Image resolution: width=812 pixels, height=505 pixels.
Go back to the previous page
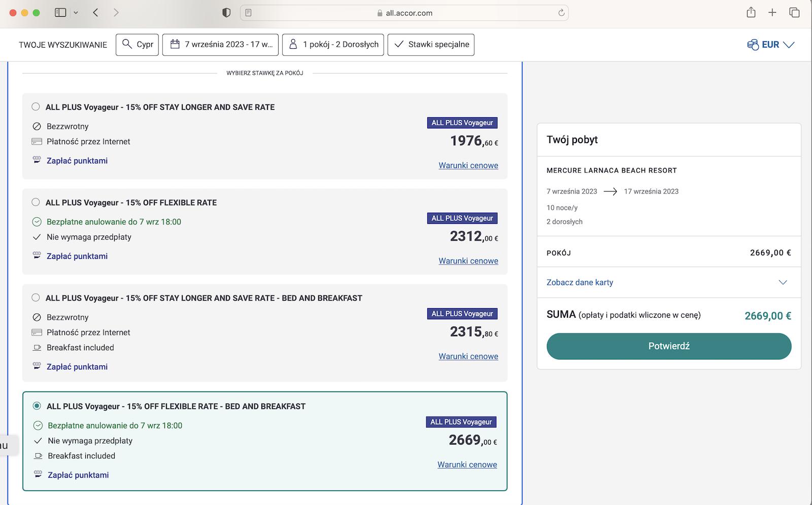point(95,13)
